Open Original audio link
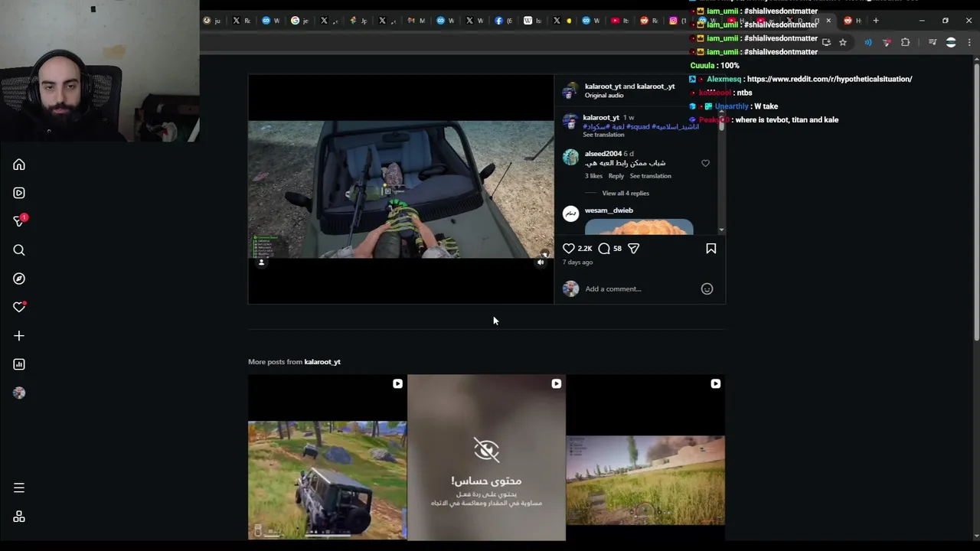Image resolution: width=980 pixels, height=551 pixels. (604, 96)
